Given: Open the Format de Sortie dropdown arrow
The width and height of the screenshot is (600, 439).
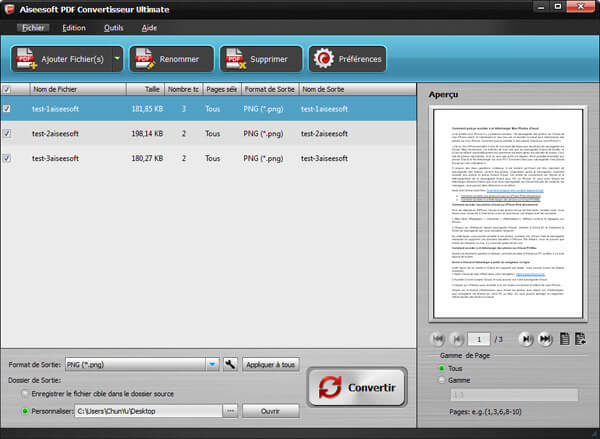Looking at the screenshot, I should [x=212, y=365].
